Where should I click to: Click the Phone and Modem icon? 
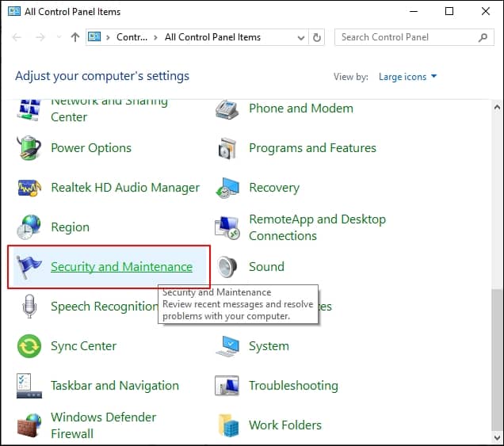tap(227, 109)
